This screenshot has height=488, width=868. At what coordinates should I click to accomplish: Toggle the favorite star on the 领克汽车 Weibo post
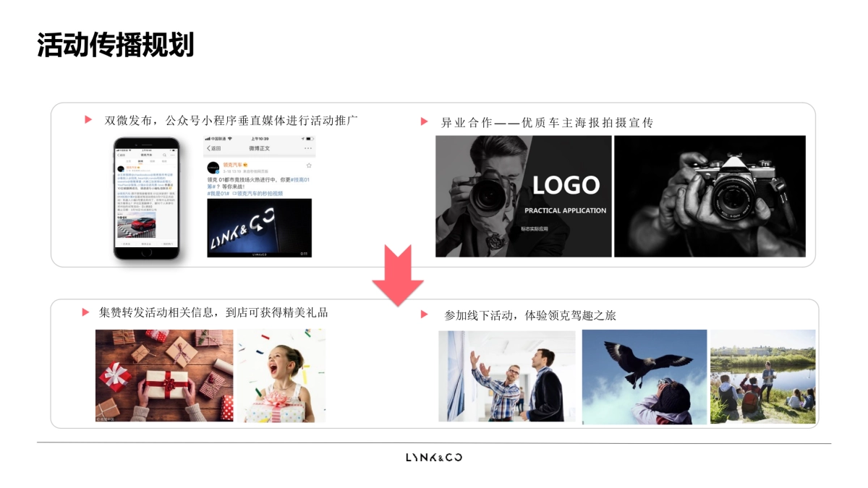(309, 165)
